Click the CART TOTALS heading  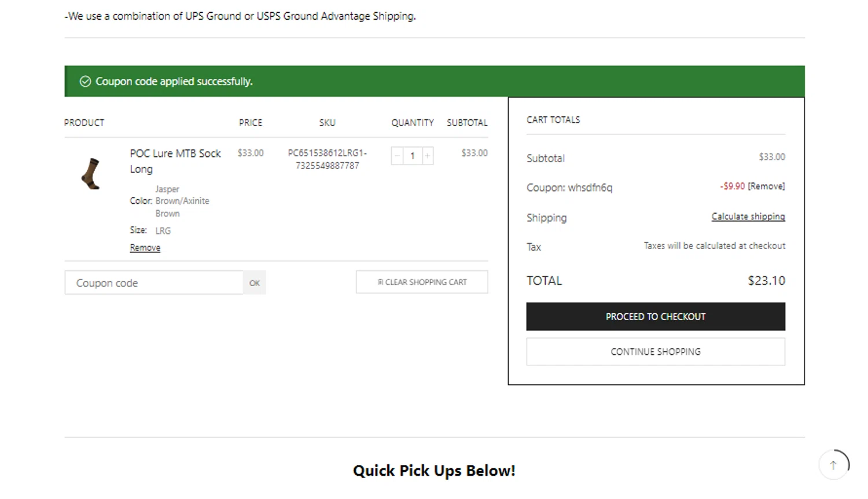point(553,120)
